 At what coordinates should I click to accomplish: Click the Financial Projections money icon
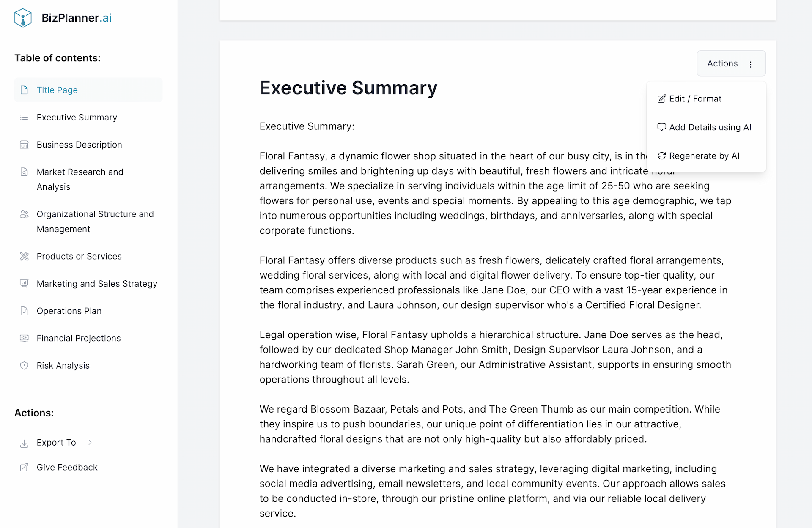tap(25, 338)
